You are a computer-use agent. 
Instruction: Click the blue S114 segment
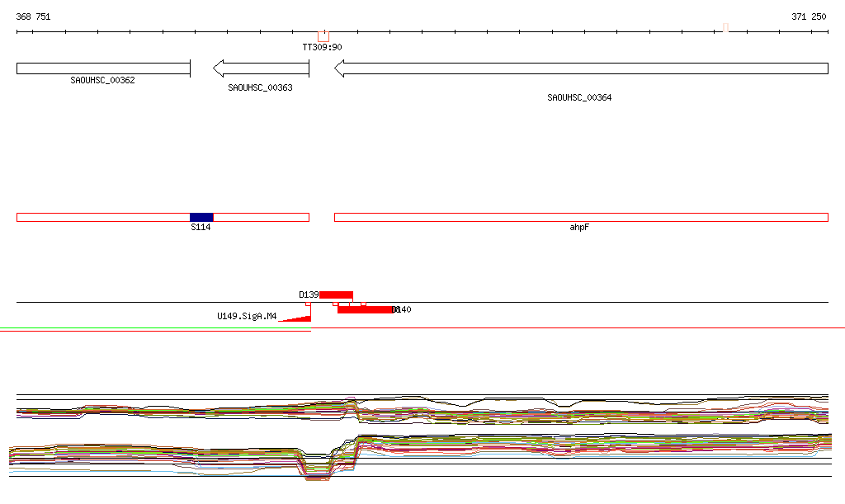[201, 218]
